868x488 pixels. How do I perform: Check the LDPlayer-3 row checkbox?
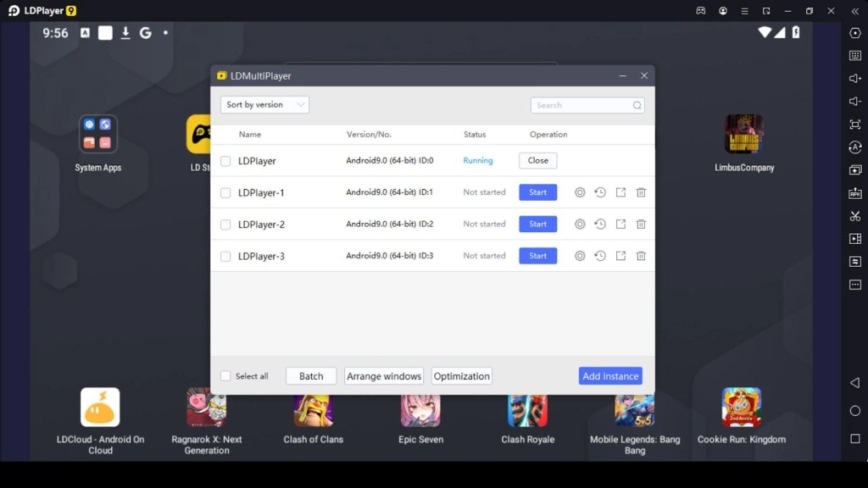225,257
